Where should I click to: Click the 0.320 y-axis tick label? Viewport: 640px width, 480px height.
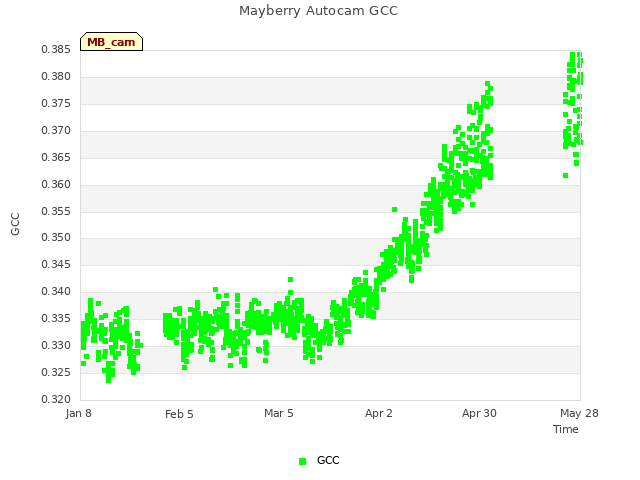pos(56,399)
